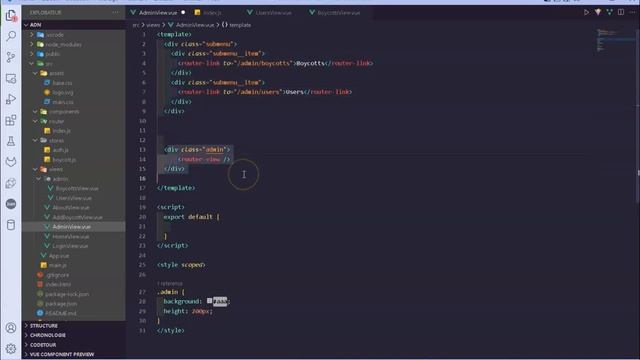Image resolution: width=640 pixels, height=360 pixels.
Task: Click the orange diamond icon in editor toolbar
Action: coord(598,12)
